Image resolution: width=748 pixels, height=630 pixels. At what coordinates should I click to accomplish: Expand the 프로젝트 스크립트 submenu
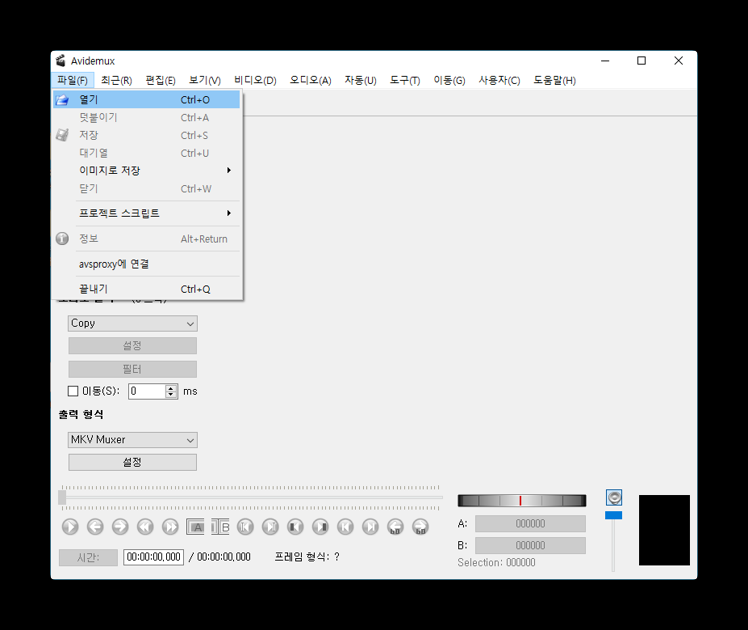coord(147,213)
